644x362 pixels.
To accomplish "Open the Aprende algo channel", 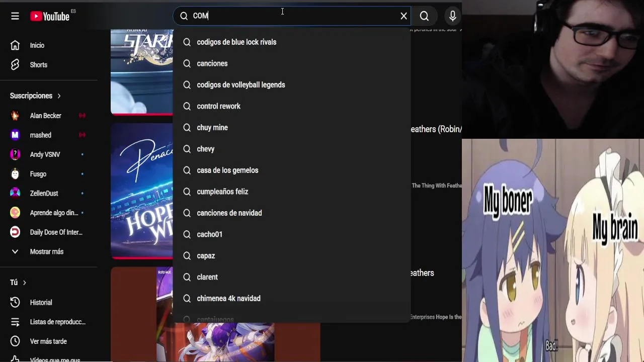I will coord(48,213).
